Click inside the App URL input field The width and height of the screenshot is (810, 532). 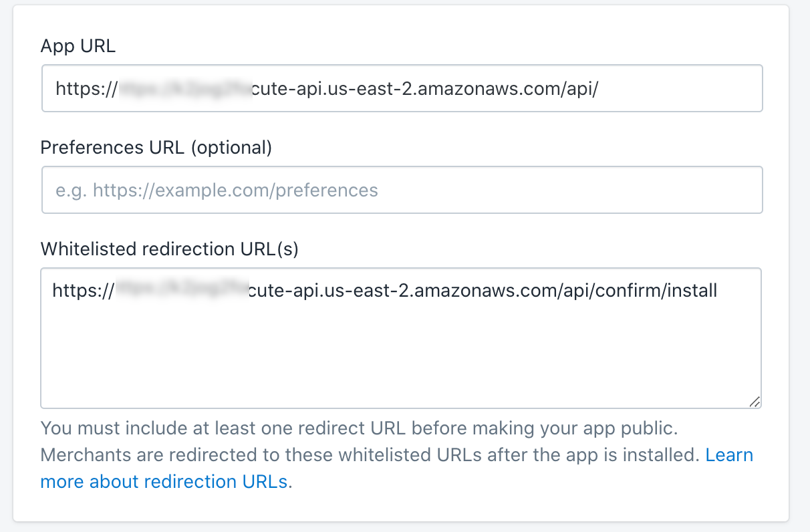click(401, 88)
